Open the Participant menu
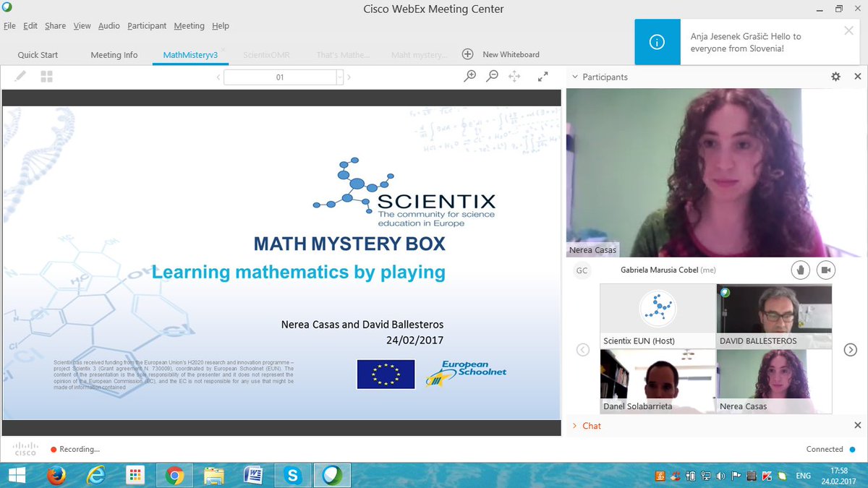Image resolution: width=868 pixels, height=488 pixels. tap(148, 25)
